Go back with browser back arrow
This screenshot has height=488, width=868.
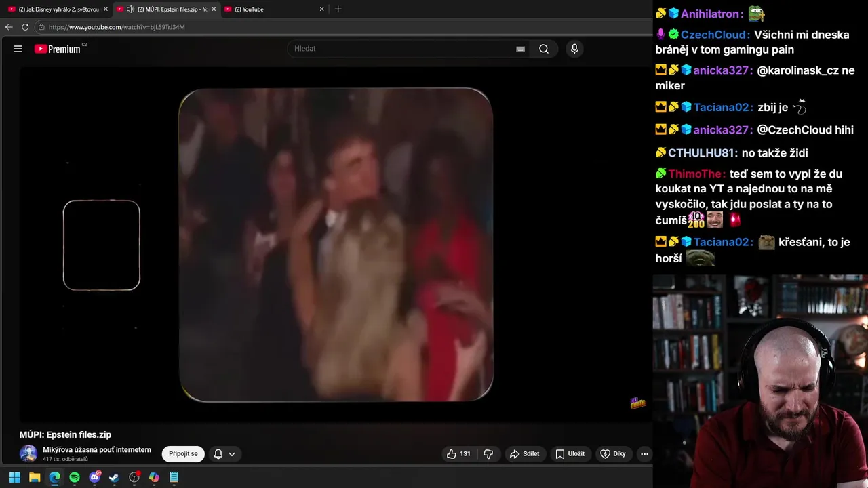[9, 27]
